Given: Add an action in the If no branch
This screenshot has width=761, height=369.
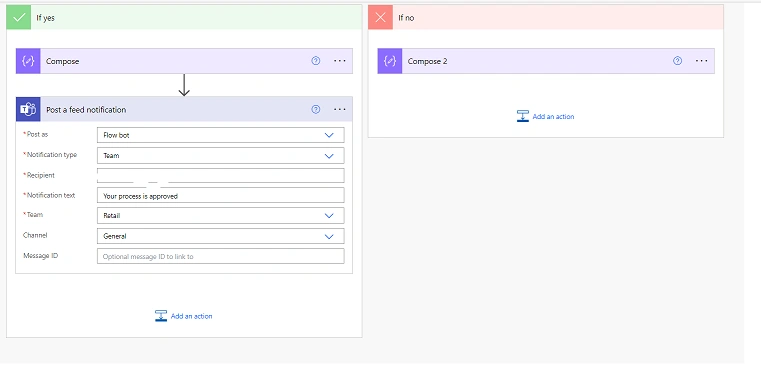Looking at the screenshot, I should 546,117.
